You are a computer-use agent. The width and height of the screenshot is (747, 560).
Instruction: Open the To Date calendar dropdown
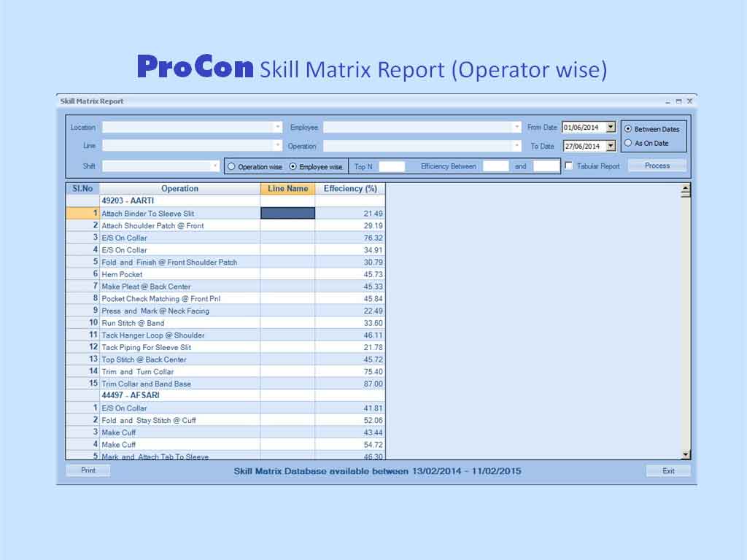(611, 146)
